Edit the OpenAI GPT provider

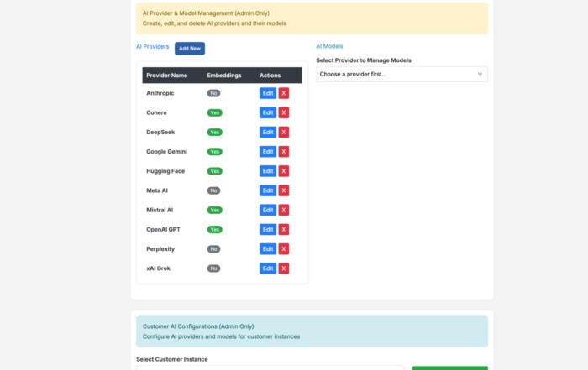click(x=267, y=229)
